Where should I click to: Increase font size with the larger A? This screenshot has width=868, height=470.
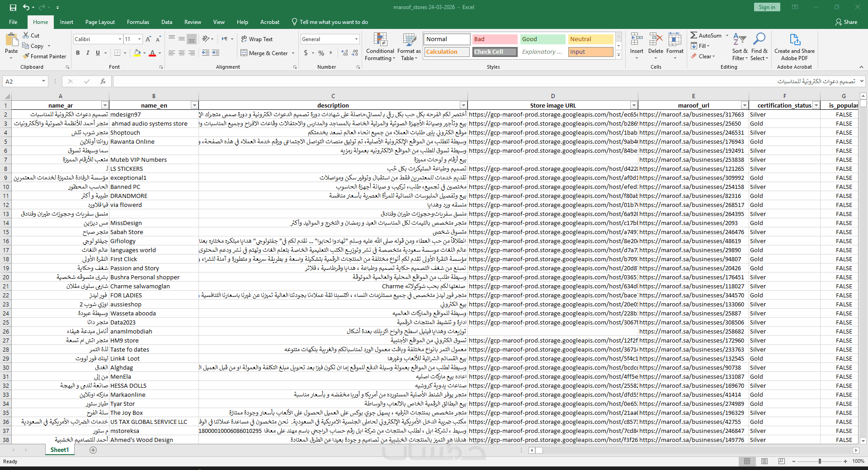coord(148,39)
